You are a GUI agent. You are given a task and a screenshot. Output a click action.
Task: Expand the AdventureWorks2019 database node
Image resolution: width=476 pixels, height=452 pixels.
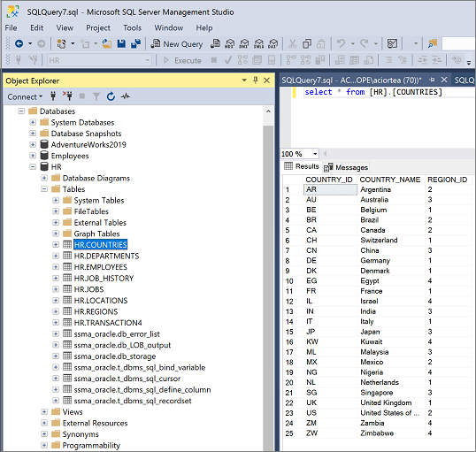(x=33, y=145)
